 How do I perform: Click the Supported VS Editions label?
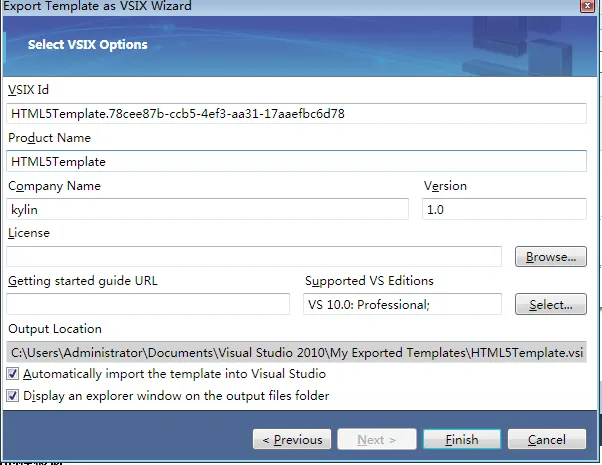click(x=369, y=281)
